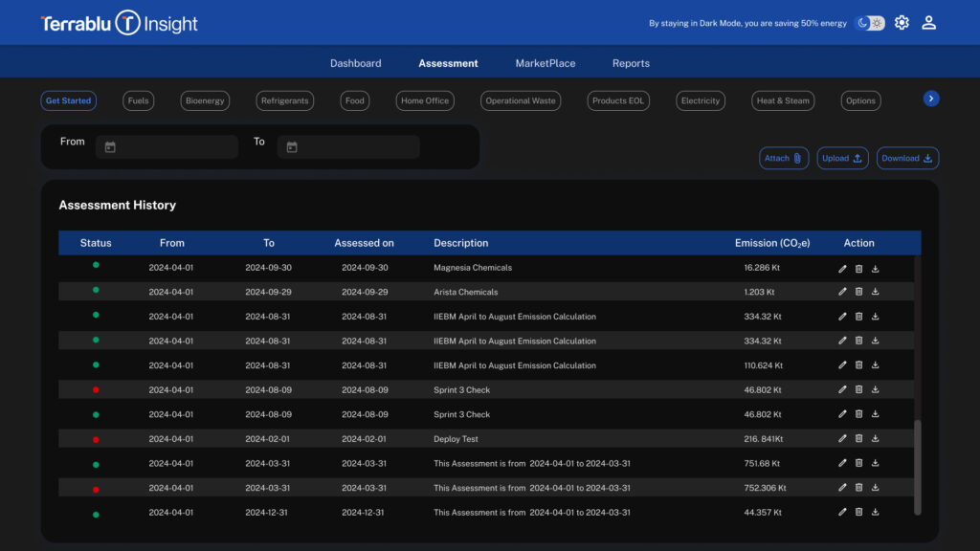The width and height of the screenshot is (980, 551).
Task: Select the Refrigerants category chip
Action: tap(285, 100)
